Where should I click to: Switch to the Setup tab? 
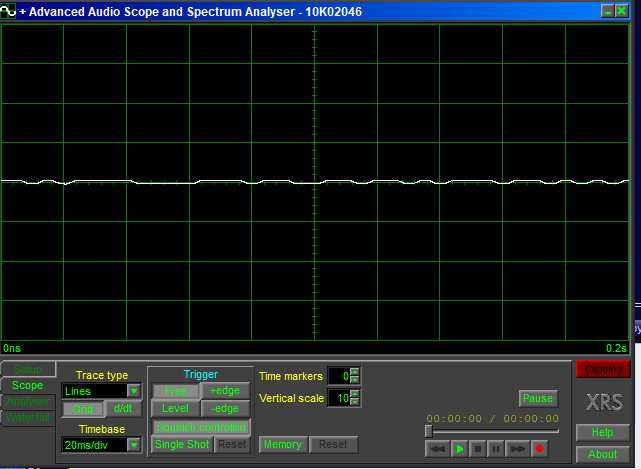pos(28,369)
